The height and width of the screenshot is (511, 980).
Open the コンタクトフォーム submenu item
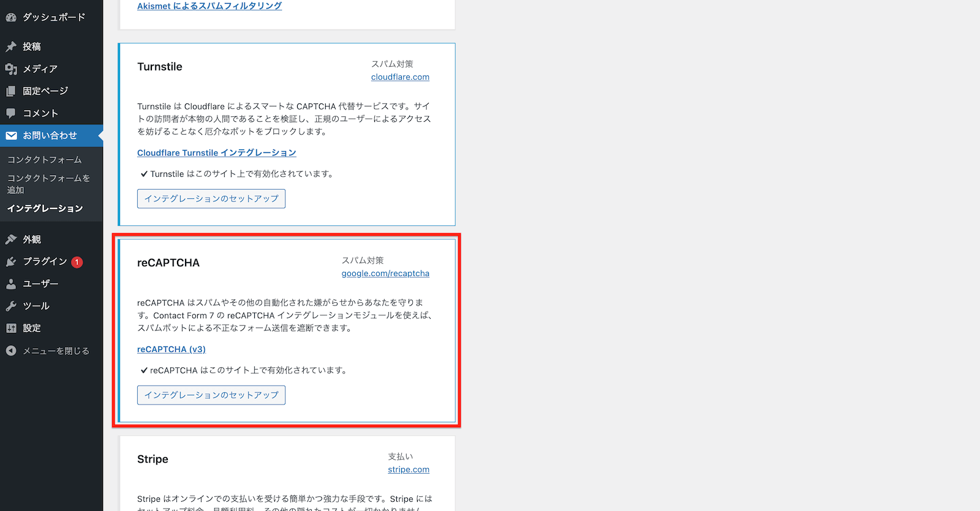click(x=44, y=160)
